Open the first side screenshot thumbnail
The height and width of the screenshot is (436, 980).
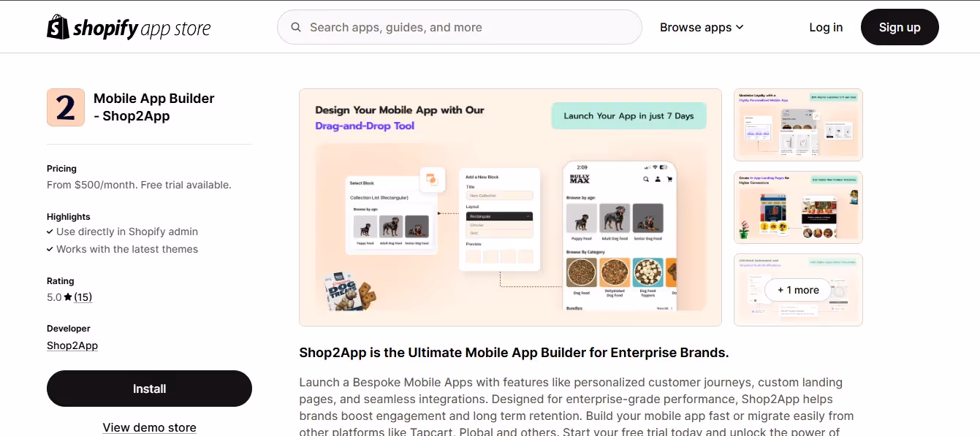tap(798, 125)
